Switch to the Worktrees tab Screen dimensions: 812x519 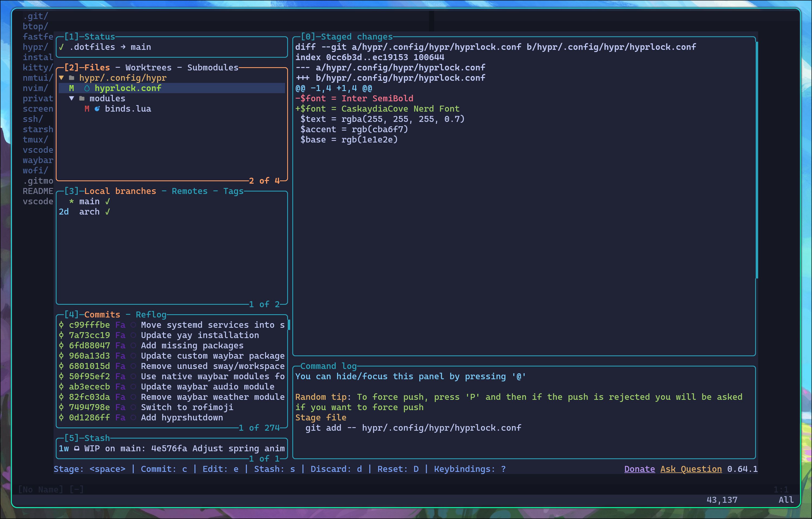(148, 68)
